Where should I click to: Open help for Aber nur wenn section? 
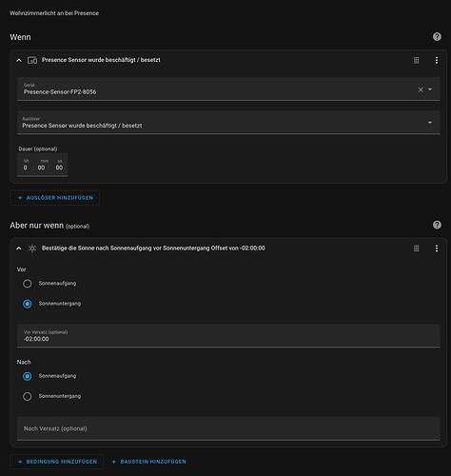(437, 225)
